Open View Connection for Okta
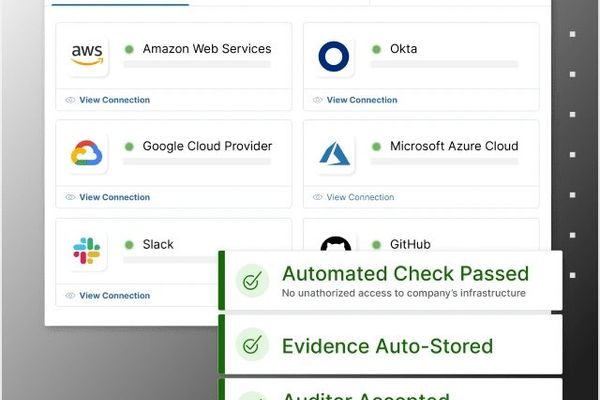This screenshot has height=400, width=600. (x=362, y=100)
